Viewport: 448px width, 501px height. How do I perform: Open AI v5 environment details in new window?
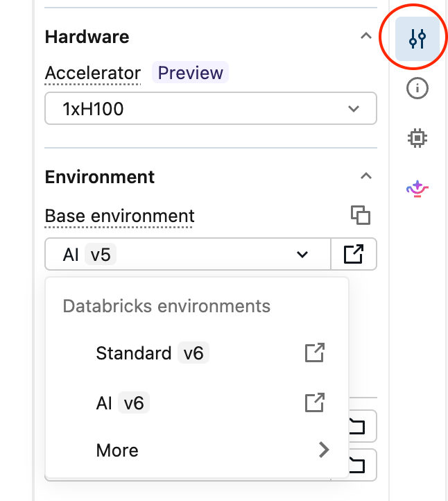pyautogui.click(x=354, y=254)
